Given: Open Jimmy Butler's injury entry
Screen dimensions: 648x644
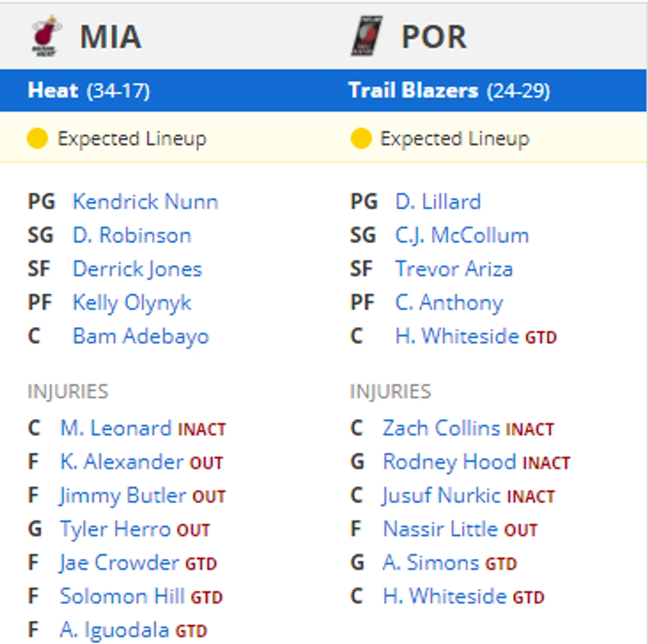Looking at the screenshot, I should pyautogui.click(x=123, y=495).
